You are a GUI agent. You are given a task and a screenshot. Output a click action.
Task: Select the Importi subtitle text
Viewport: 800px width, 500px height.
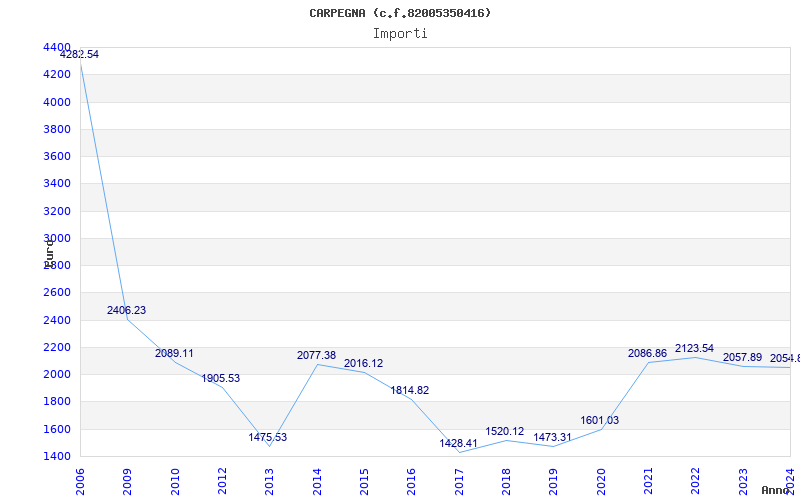(400, 34)
